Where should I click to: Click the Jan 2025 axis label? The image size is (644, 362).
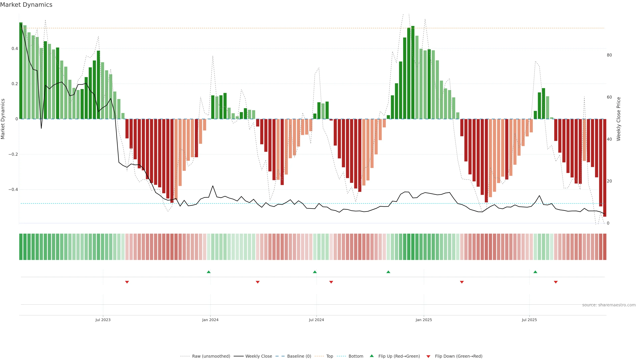click(x=424, y=320)
